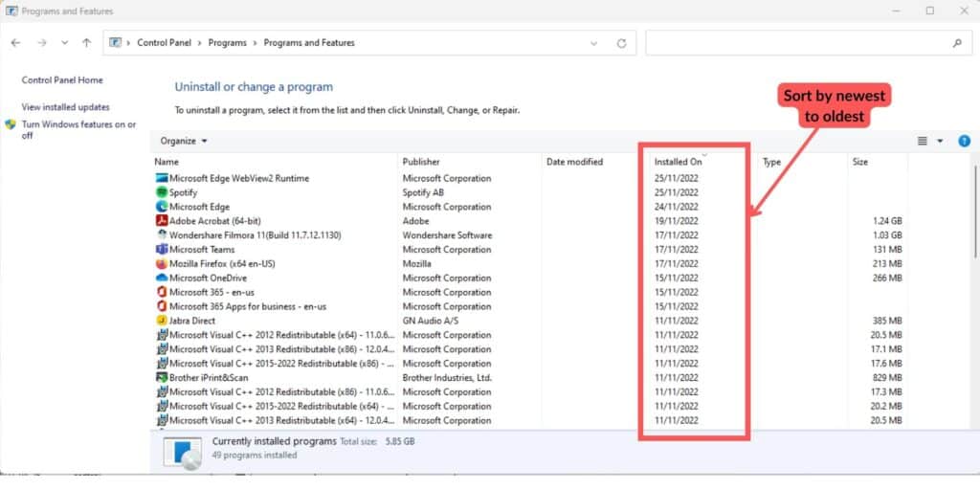
Task: Click the 19/11/2022 install date
Action: tap(677, 221)
